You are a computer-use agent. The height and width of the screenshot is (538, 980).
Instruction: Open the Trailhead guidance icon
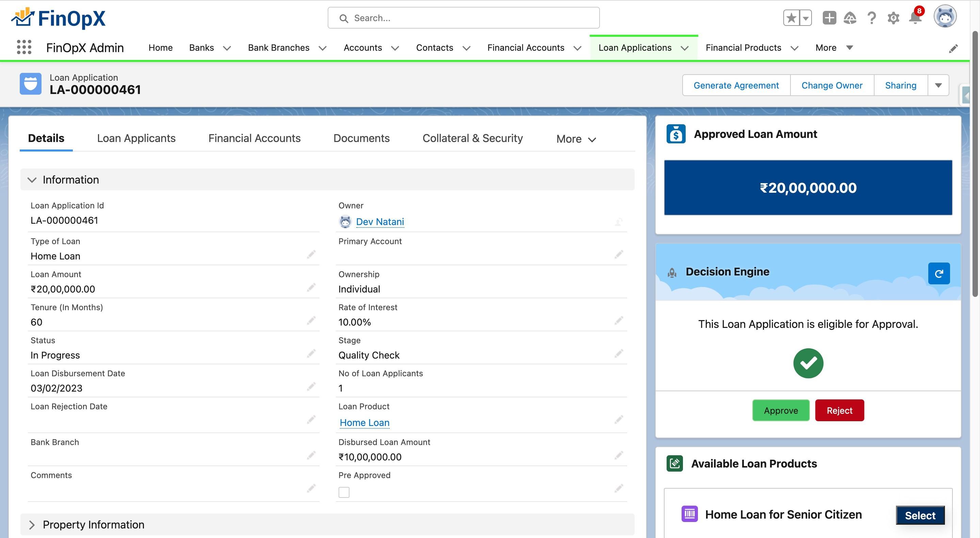click(x=850, y=18)
